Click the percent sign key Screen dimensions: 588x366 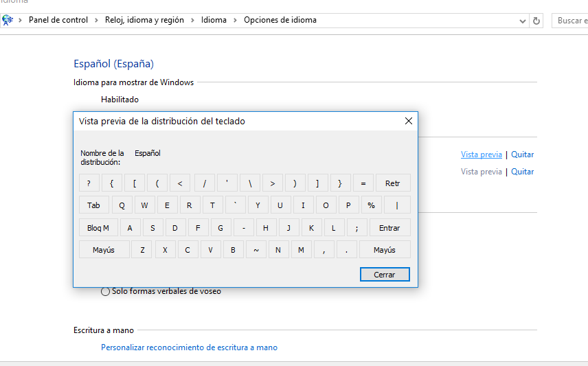(371, 205)
